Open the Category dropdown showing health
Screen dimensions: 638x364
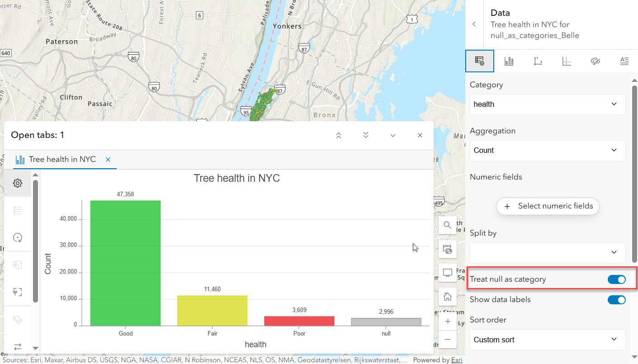547,104
